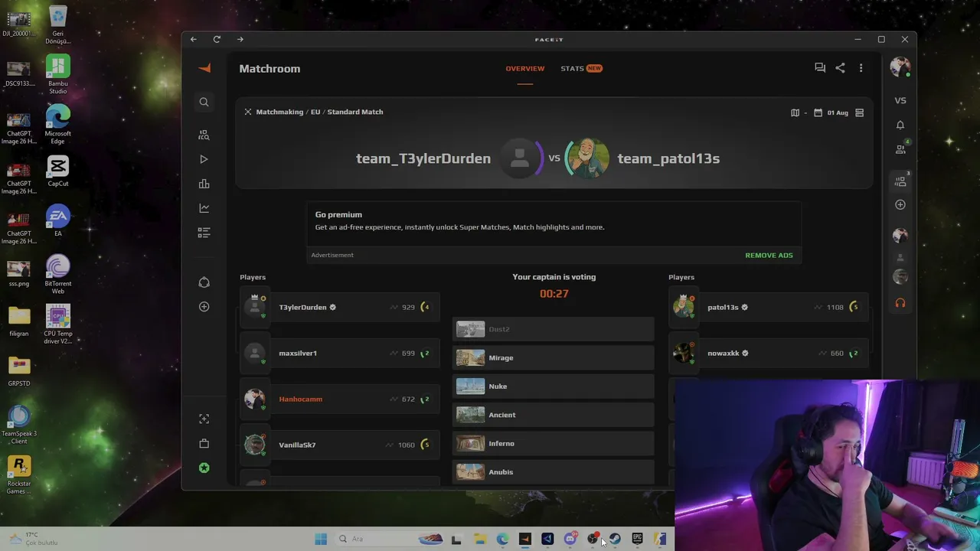The image size is (980, 551).
Task: Click the Matchmaking breadcrumb text
Action: [279, 112]
